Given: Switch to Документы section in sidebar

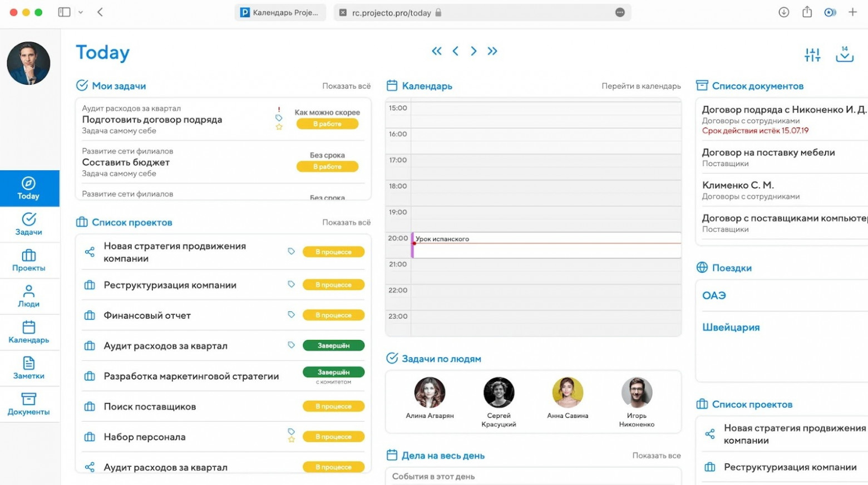Looking at the screenshot, I should click(29, 404).
